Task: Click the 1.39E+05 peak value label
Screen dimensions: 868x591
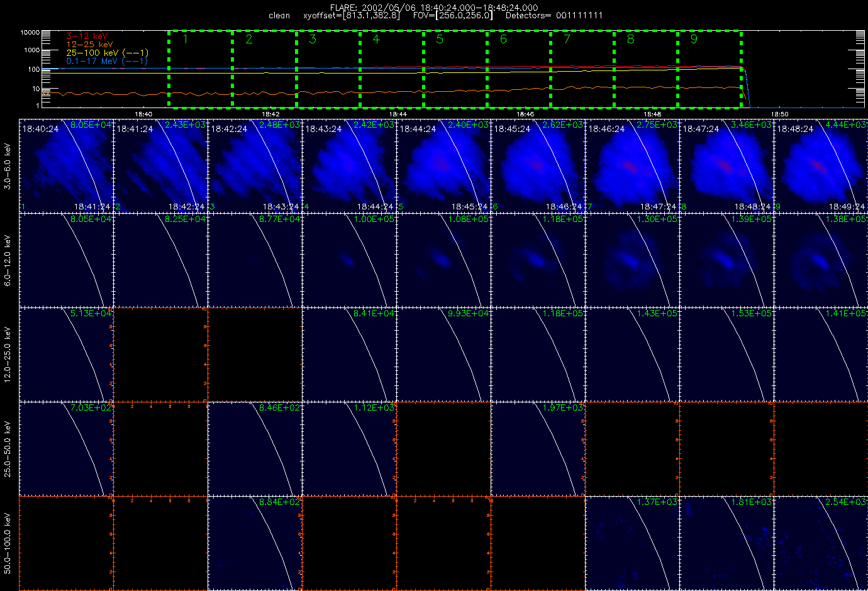Action: coord(751,219)
